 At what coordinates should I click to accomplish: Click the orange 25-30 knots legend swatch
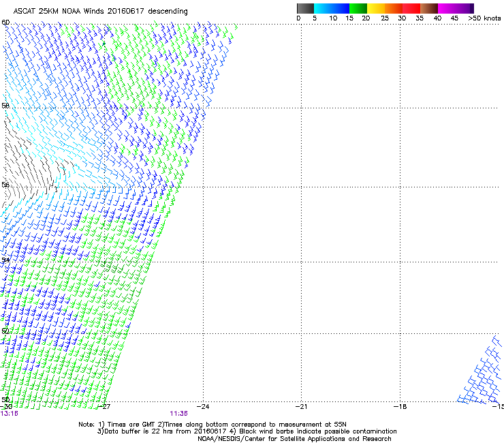click(394, 8)
